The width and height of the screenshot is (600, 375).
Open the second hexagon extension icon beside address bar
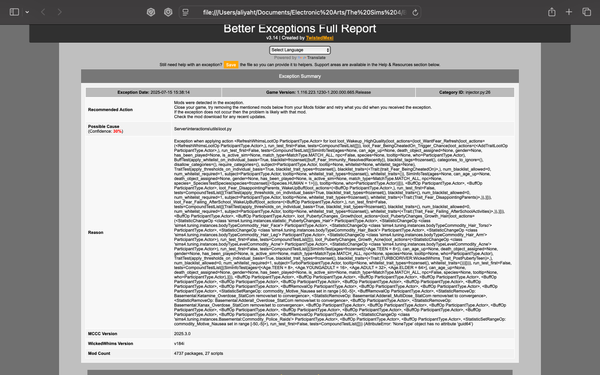pos(168,12)
